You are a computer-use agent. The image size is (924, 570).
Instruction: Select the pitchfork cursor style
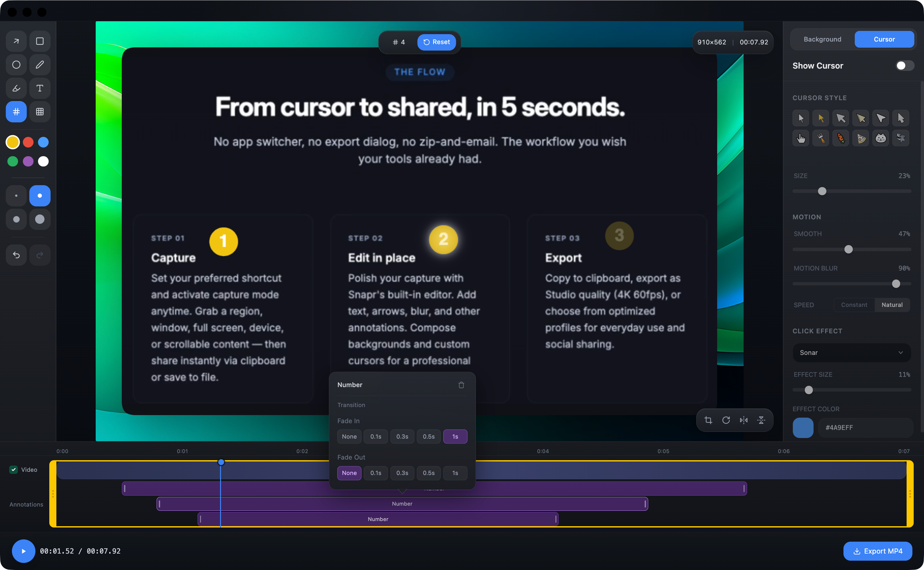821,138
